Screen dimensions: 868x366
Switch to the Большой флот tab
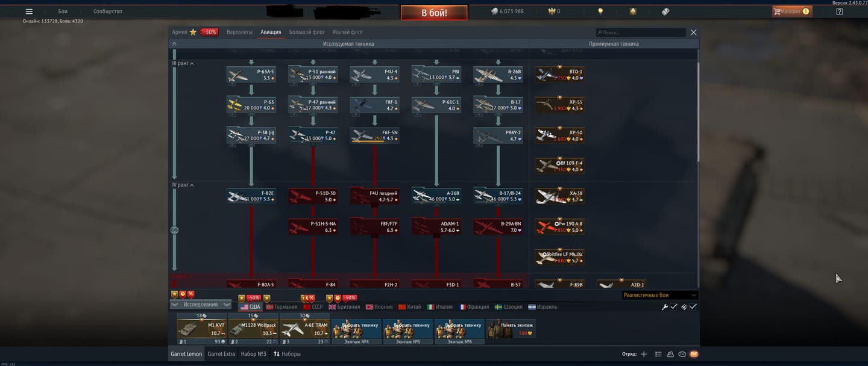pos(306,32)
